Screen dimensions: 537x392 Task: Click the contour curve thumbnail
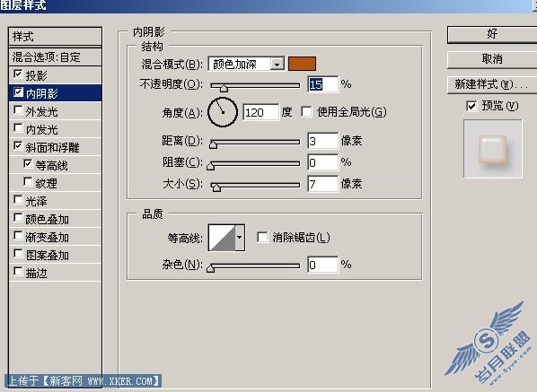pyautogui.click(x=222, y=238)
